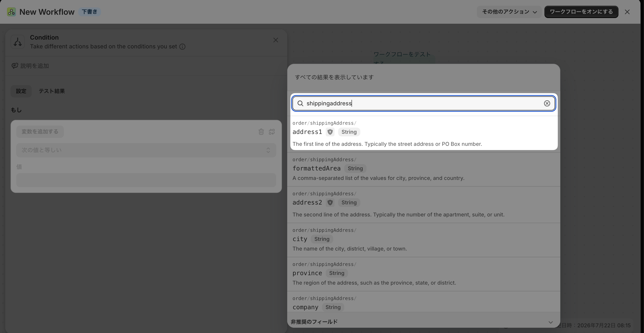Click ワークフローをオンにする button
The image size is (644, 333).
tap(581, 12)
